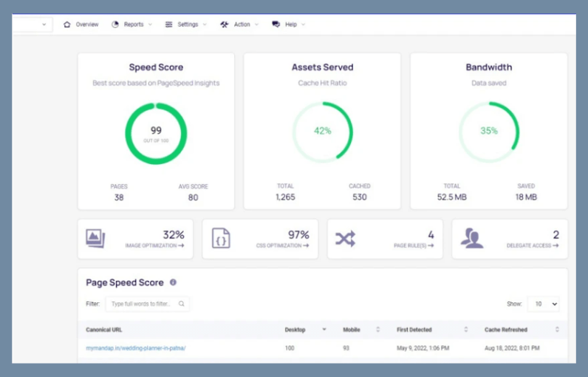Click the filter text input field
The width and height of the screenshot is (588, 377).
coord(142,304)
